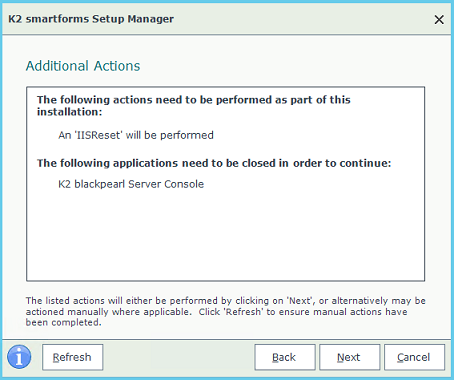Go to the previous step with Back

[x=285, y=357]
